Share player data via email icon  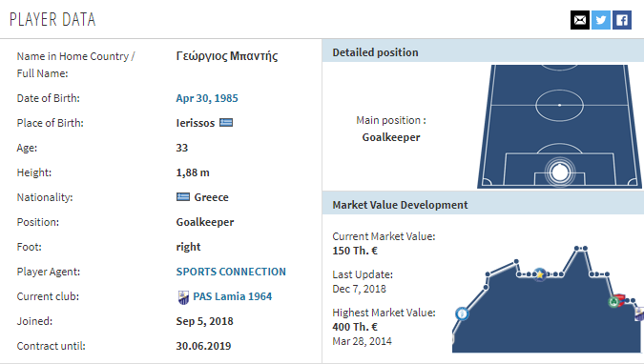pyautogui.click(x=580, y=20)
